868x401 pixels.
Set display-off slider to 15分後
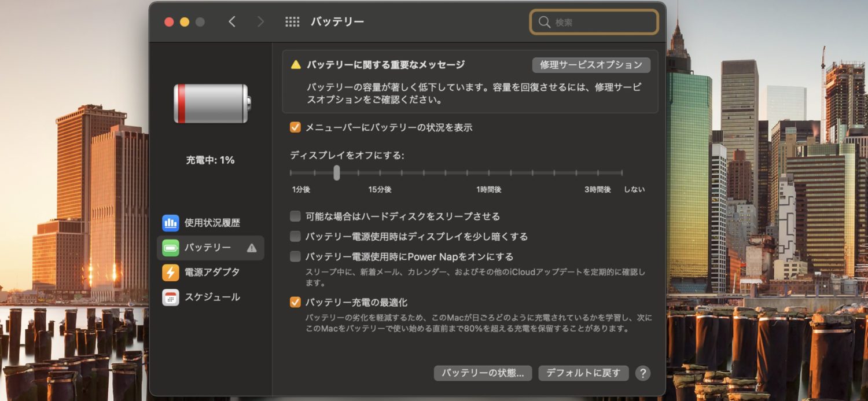pos(380,172)
